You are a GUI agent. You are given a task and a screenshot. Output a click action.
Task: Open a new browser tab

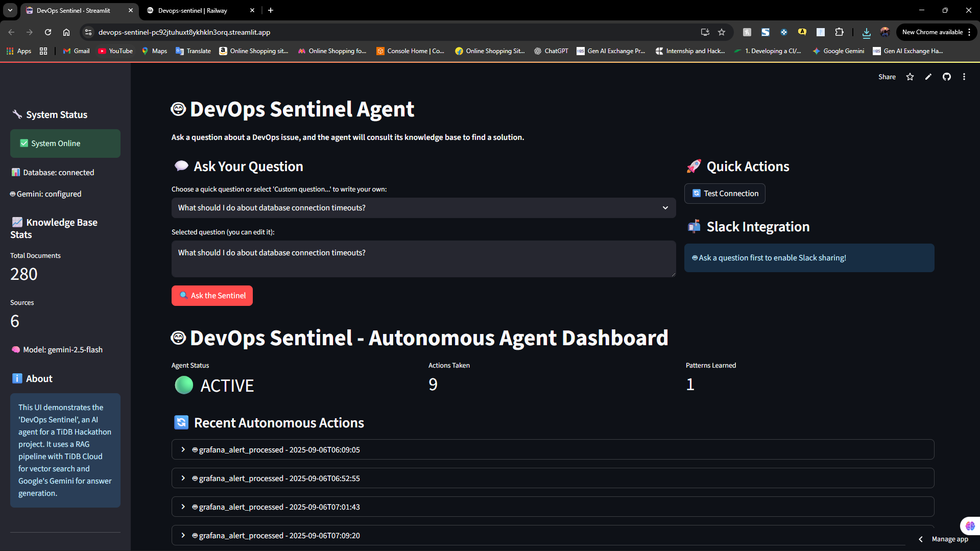click(x=271, y=10)
